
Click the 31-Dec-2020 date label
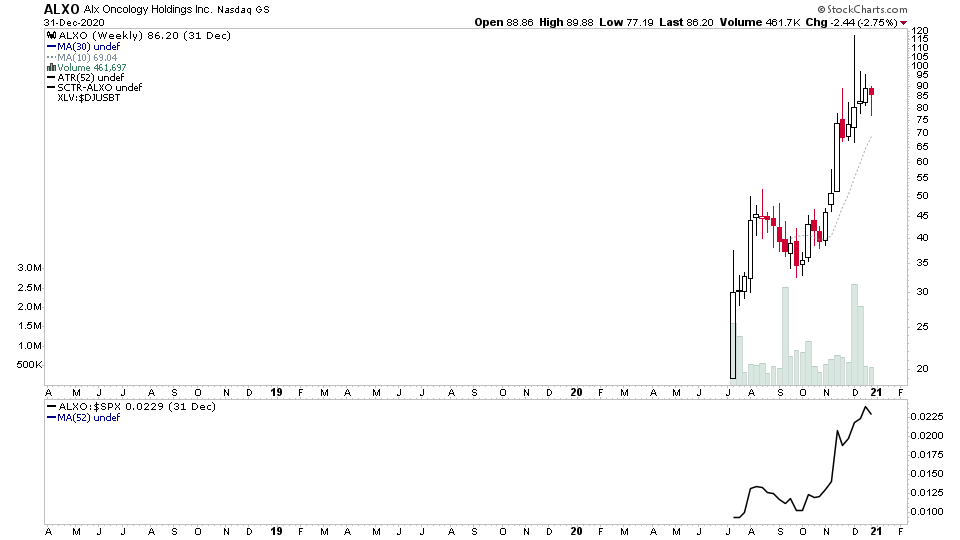coord(74,23)
